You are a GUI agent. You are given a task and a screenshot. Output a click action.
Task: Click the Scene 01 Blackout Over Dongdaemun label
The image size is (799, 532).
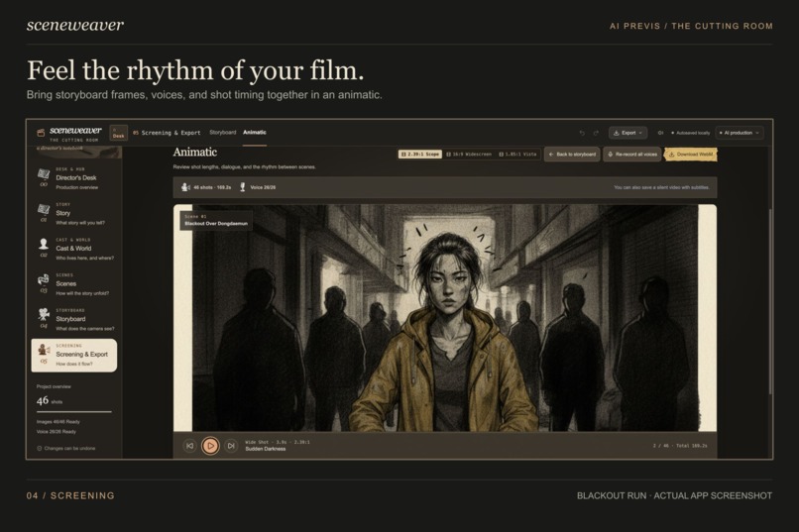coord(216,221)
